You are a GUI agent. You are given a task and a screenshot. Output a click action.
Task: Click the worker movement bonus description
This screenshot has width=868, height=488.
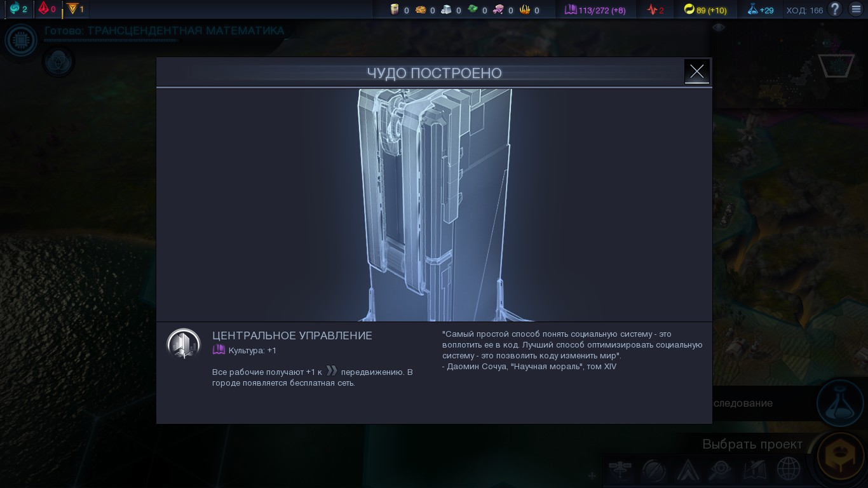[x=313, y=377]
